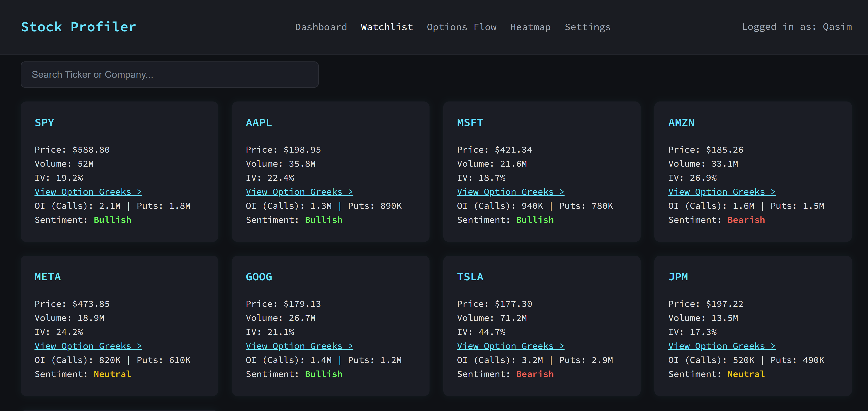Click AAPL open interest line 'OI (Calls): 1.3M'

point(324,206)
